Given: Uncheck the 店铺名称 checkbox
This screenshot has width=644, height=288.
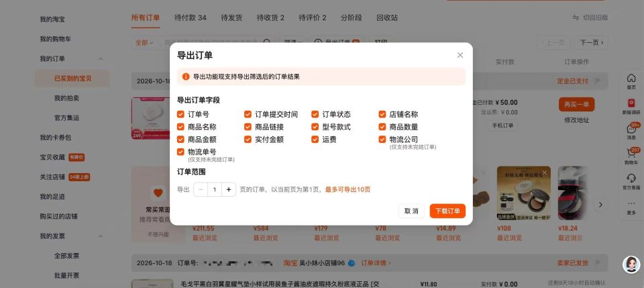Looking at the screenshot, I should point(382,114).
